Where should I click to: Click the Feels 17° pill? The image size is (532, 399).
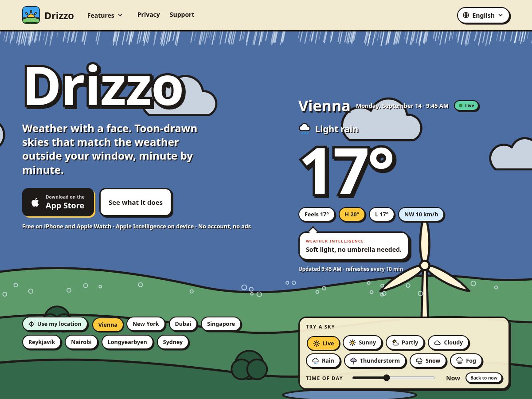[317, 214]
